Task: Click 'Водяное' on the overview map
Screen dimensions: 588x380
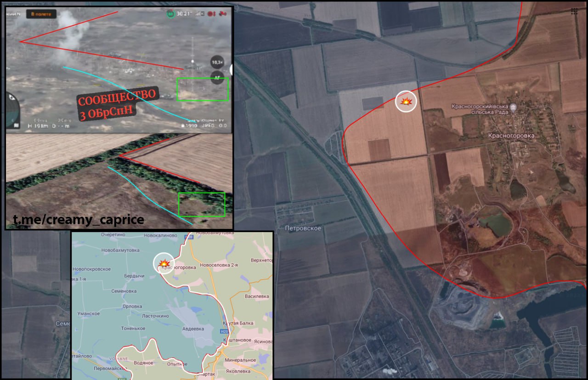Action: click(x=143, y=363)
